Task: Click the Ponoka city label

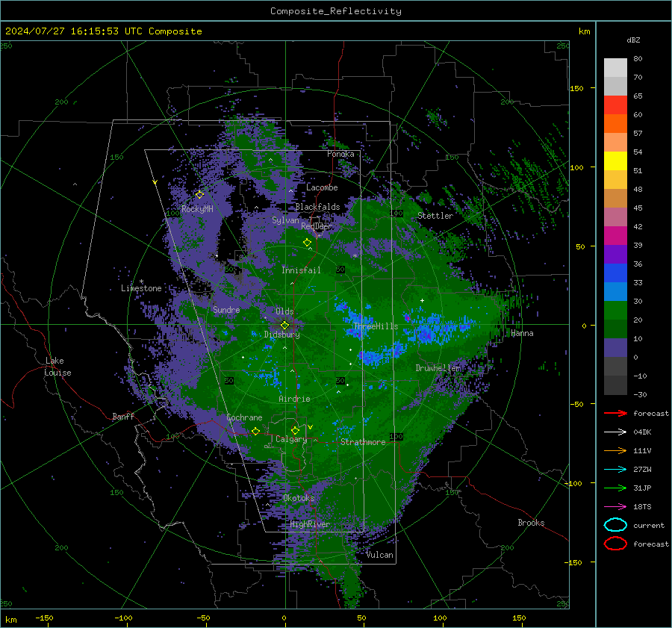Action: tap(340, 154)
